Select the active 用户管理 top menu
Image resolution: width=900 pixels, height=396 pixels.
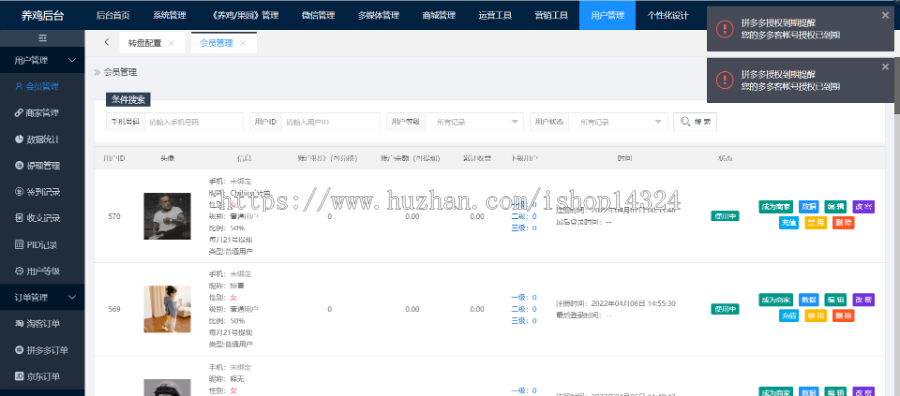coord(607,15)
